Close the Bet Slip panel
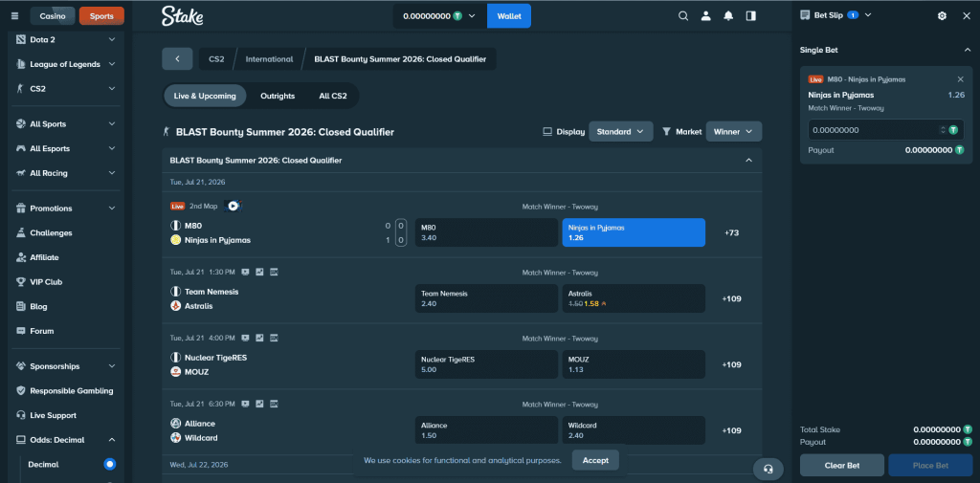The width and height of the screenshot is (980, 483). [966, 16]
